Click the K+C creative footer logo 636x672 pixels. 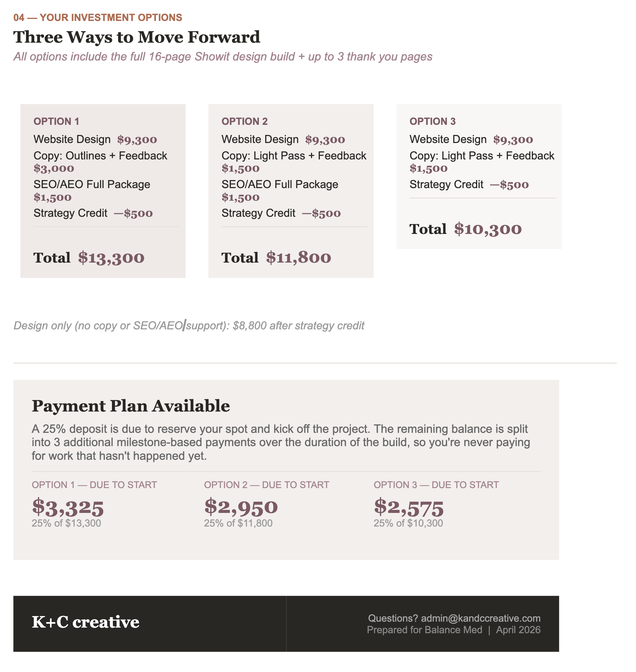coord(85,622)
